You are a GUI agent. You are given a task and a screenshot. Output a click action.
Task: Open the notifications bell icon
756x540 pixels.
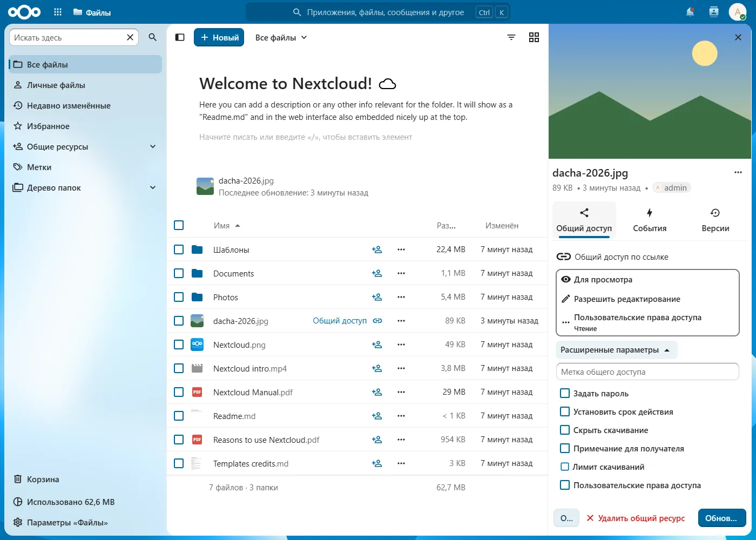(x=690, y=12)
